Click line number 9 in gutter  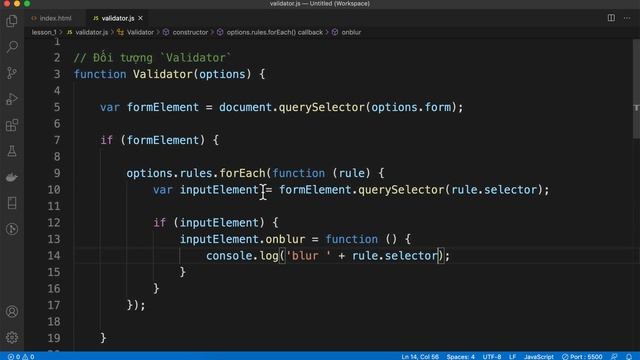coord(57,173)
